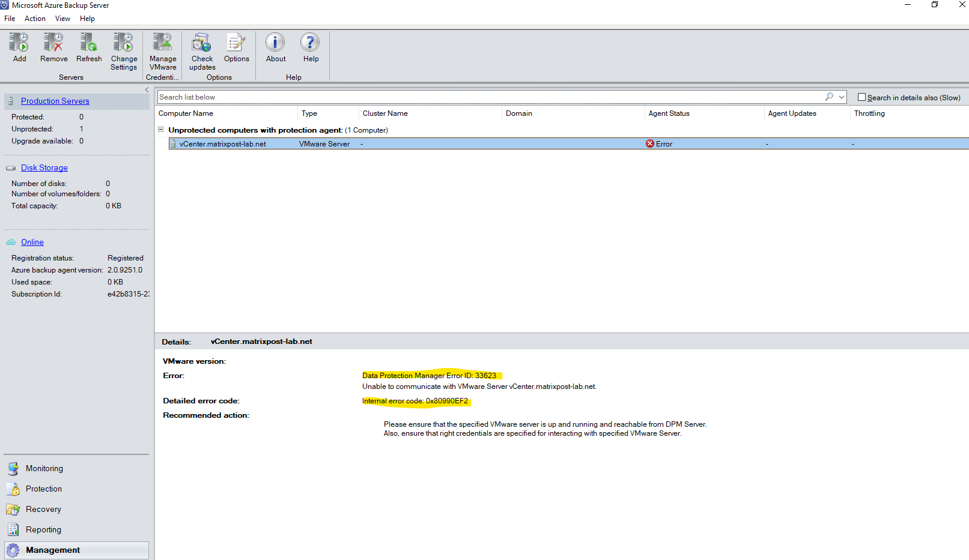Click the Recovery workspace icon
Screen dimensions: 969x560
pyautogui.click(x=13, y=510)
